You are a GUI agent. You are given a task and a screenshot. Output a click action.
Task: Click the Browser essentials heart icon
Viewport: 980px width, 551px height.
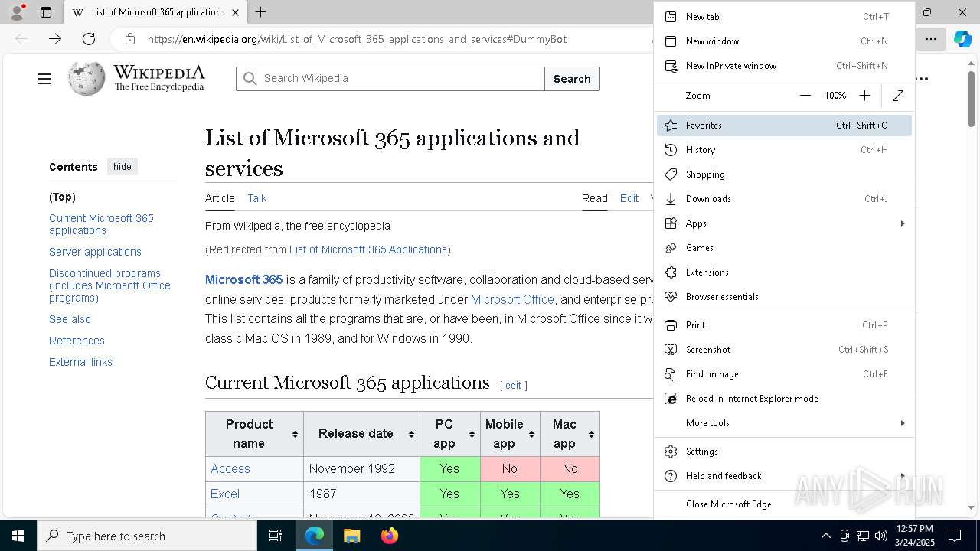671,297
